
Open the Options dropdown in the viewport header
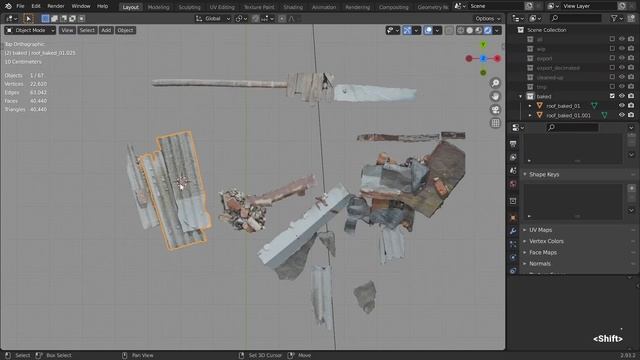point(488,18)
